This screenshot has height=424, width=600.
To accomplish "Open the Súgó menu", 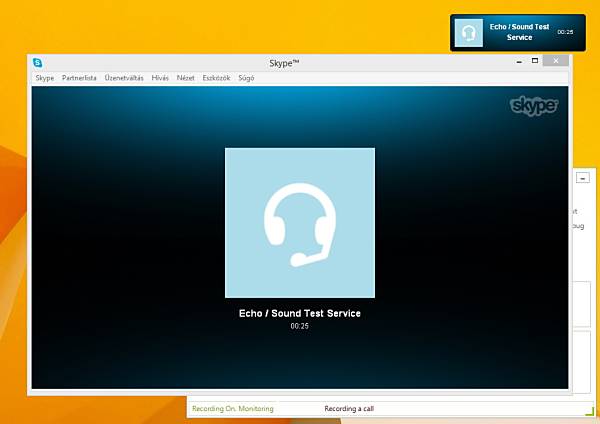I will tap(246, 78).
